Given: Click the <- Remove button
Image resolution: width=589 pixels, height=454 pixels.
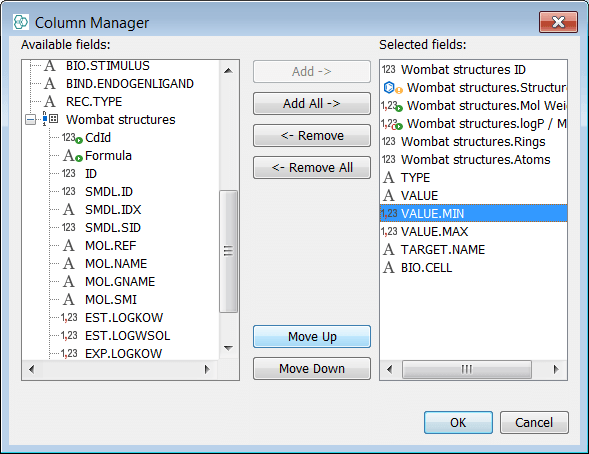Looking at the screenshot, I should (x=312, y=136).
